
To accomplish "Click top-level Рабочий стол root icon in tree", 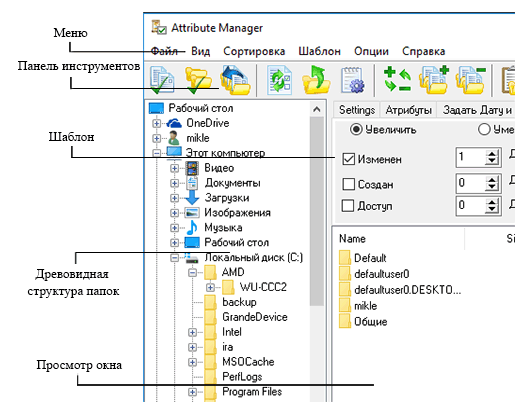I will 156,108.
